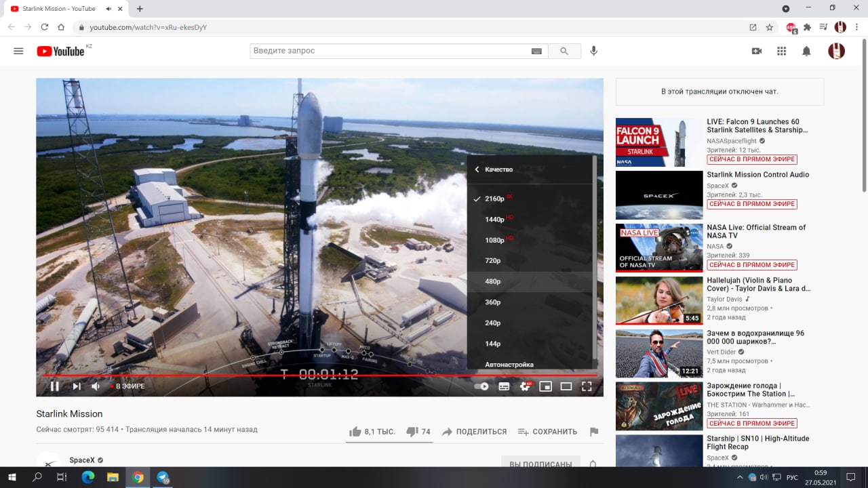Enable theater mode view
Viewport: 868px width, 488px height.
tap(566, 386)
